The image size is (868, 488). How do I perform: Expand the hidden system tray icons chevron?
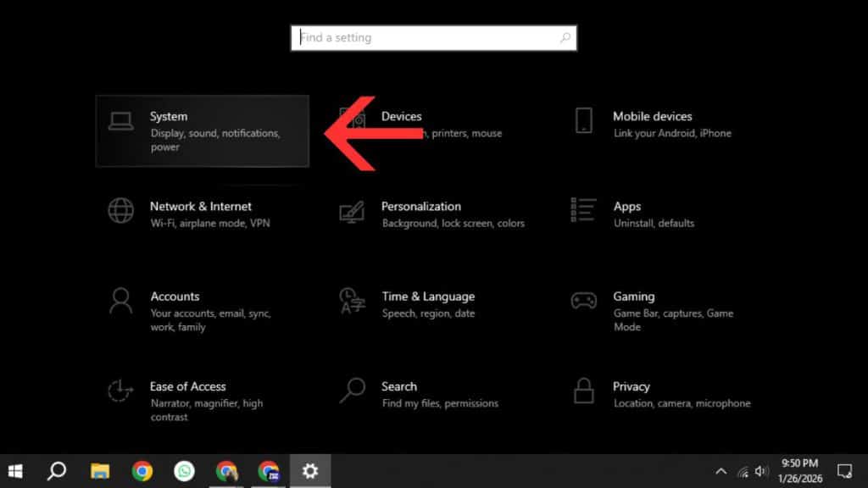(721, 471)
